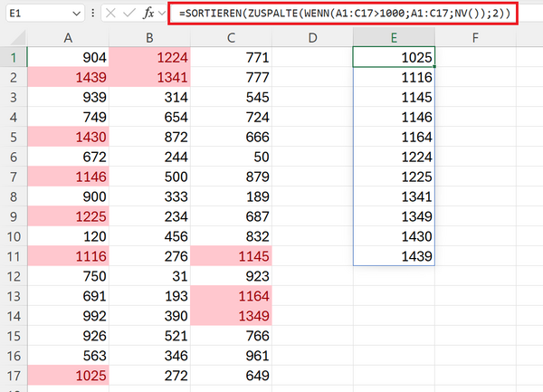Image resolution: width=543 pixels, height=392 pixels.
Task: Confirm entry with the checkmark icon
Action: pos(129,14)
